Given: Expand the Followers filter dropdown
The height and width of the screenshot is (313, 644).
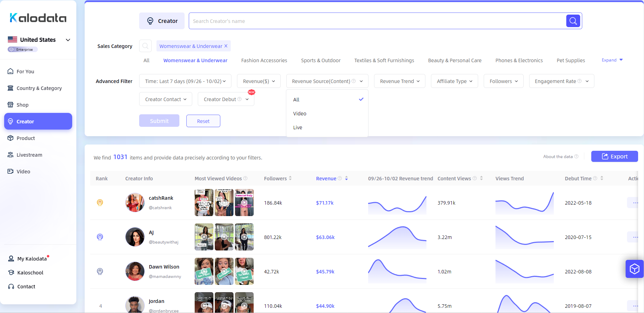Looking at the screenshot, I should click(503, 81).
